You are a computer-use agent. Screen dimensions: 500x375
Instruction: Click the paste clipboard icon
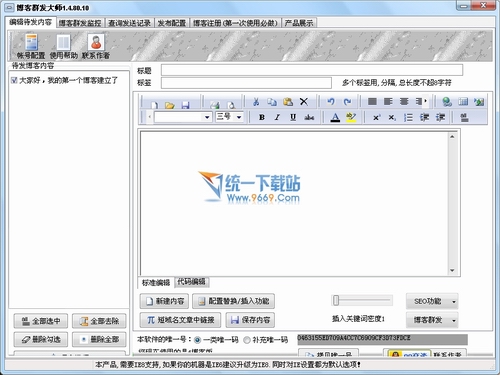(288, 102)
